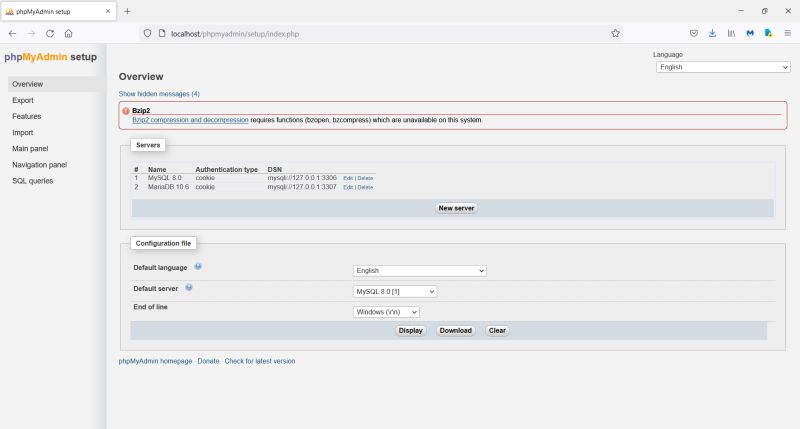Open the library bookshelf icon
Image resolution: width=800 pixels, height=429 pixels.
click(x=731, y=34)
